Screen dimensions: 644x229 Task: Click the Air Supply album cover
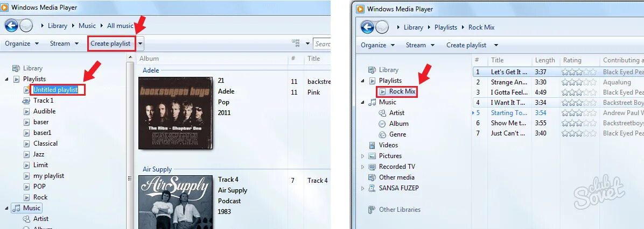(x=176, y=202)
